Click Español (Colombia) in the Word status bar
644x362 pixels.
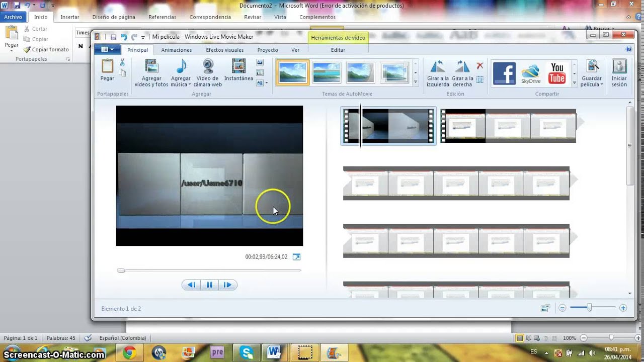(x=123, y=338)
